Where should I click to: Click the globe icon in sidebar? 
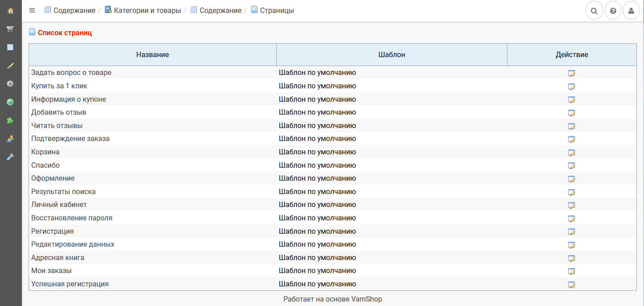pos(10,102)
